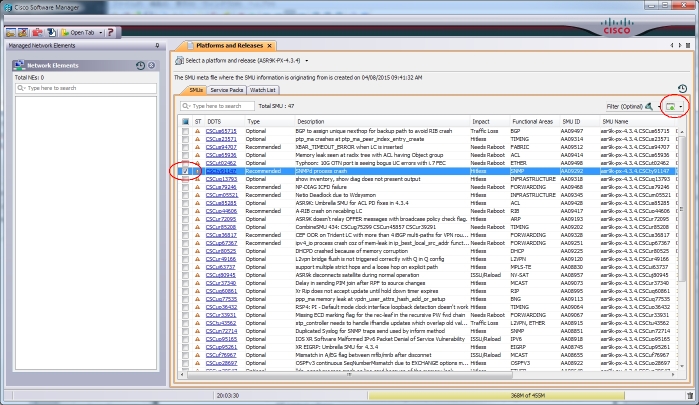Click the Open Tab toolbar button
The width and height of the screenshot is (699, 405).
(x=78, y=33)
